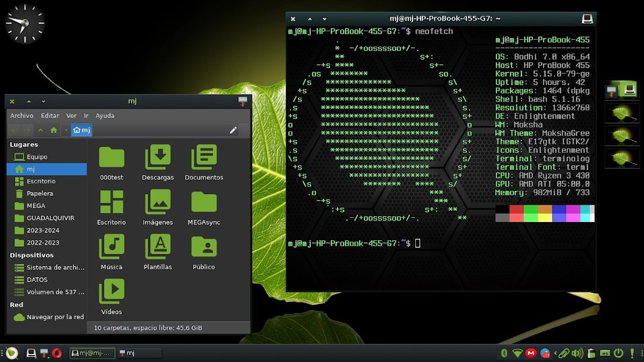
Task: Open Sistema de archivos device
Action: [x=47, y=267]
